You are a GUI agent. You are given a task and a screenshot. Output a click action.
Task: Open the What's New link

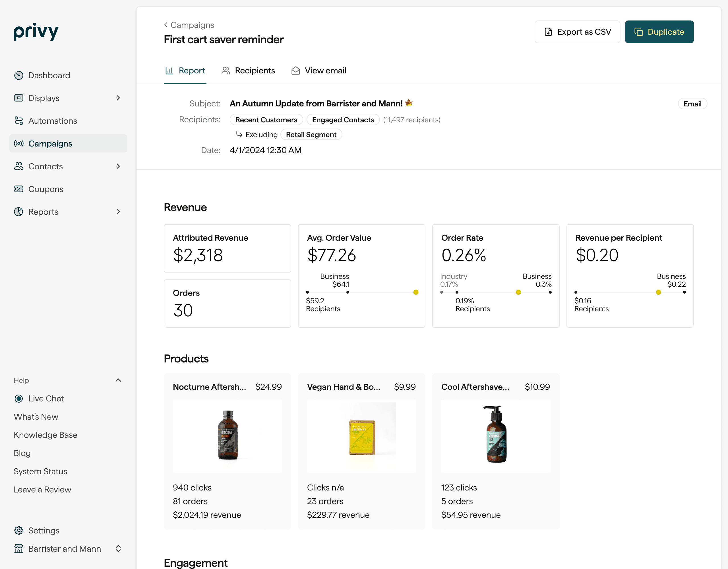click(36, 417)
